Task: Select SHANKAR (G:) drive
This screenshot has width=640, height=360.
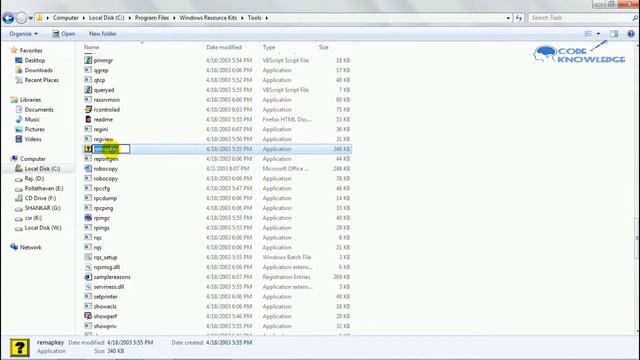Action: pos(42,208)
